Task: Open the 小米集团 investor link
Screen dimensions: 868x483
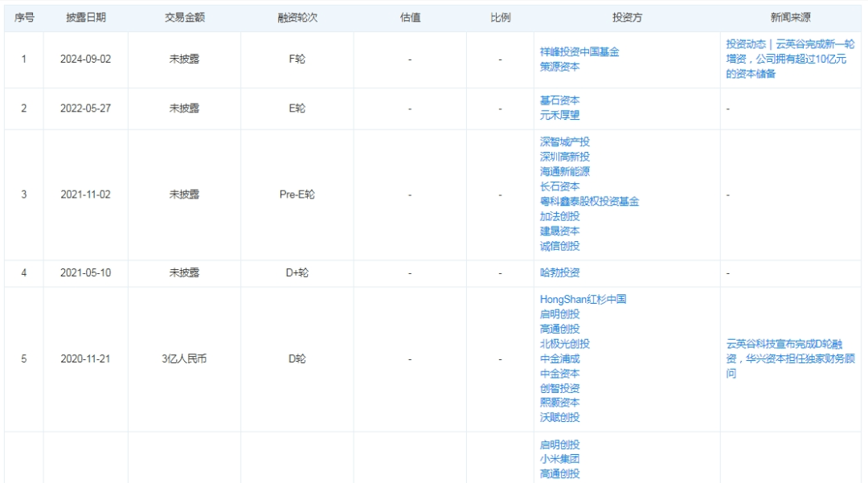Action: click(x=559, y=459)
